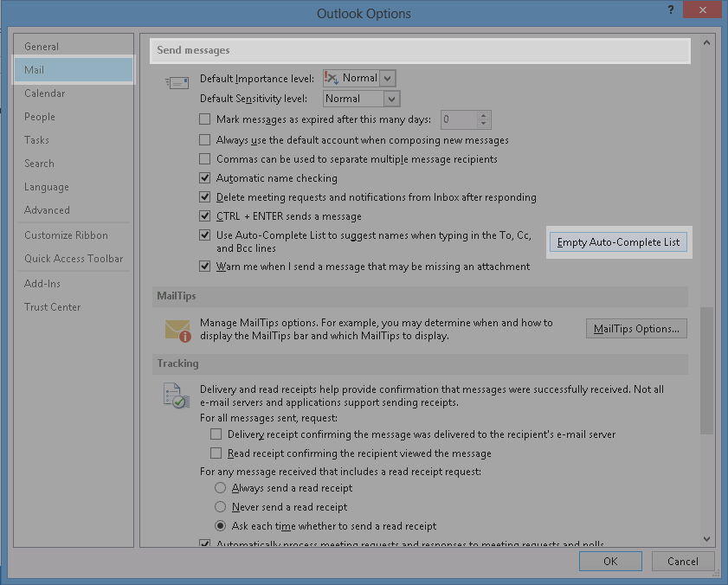Screen dimensions: 728x585
Task: Open Trust Center category
Action: tap(74, 307)
